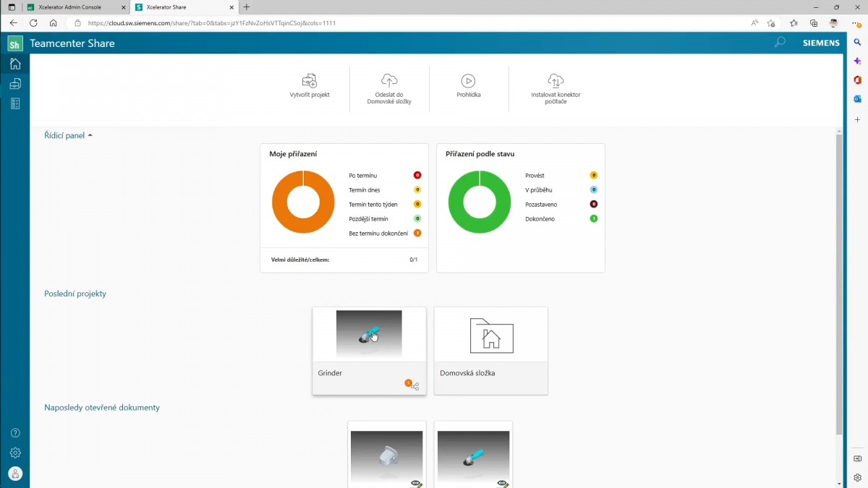Image resolution: width=868 pixels, height=488 pixels.
Task: Collapse the Řídicí panel section
Action: (x=90, y=134)
